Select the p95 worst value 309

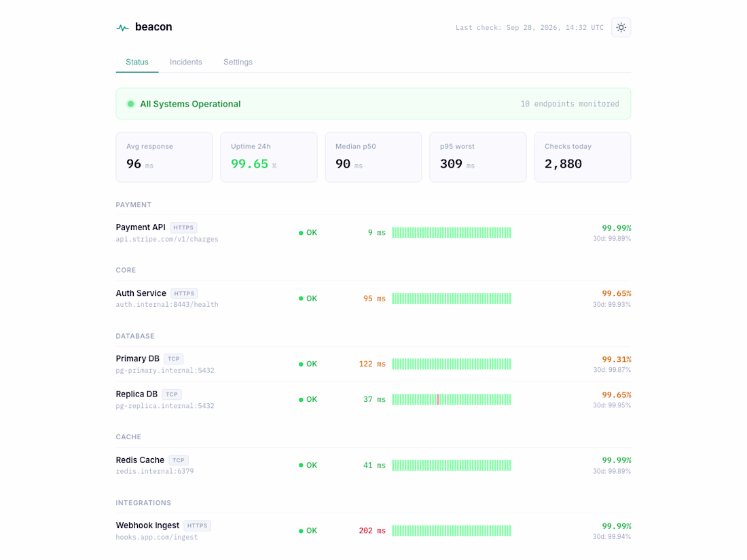[451, 164]
